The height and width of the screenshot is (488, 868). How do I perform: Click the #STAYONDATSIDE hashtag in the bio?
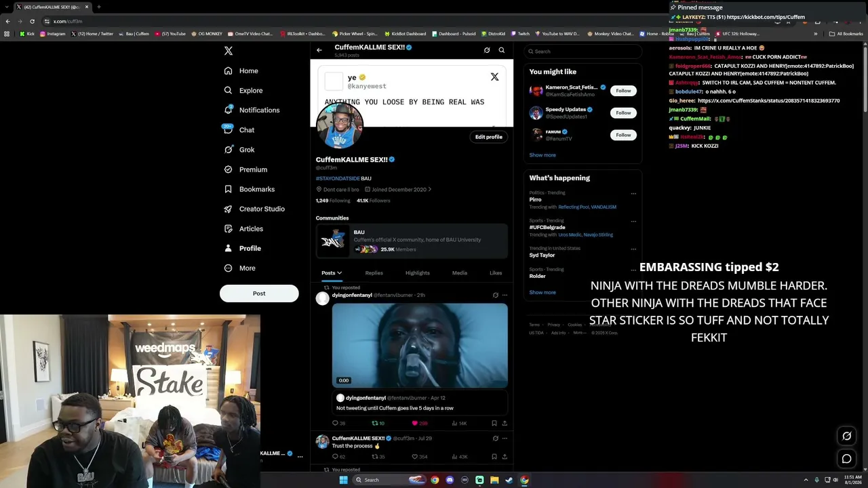[338, 178]
